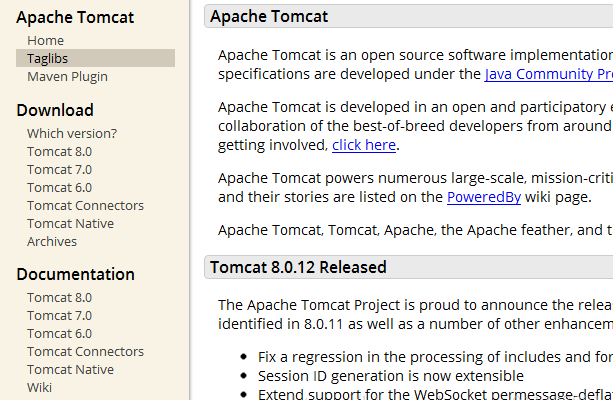View Tomcat Native documentation
The height and width of the screenshot is (400, 613).
point(70,369)
